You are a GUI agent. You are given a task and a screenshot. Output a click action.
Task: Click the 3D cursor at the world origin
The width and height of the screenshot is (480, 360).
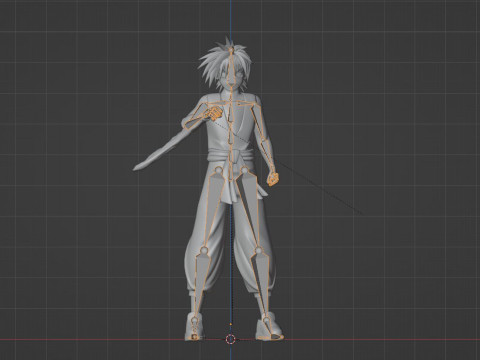pyautogui.click(x=230, y=339)
